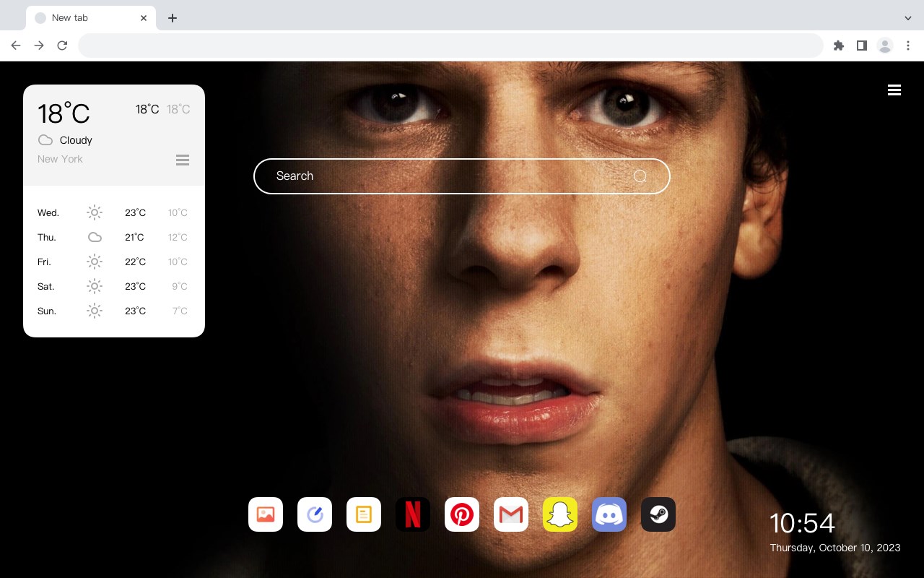Click Sunday's 7°C low temperature
The image size is (924, 578).
[180, 311]
